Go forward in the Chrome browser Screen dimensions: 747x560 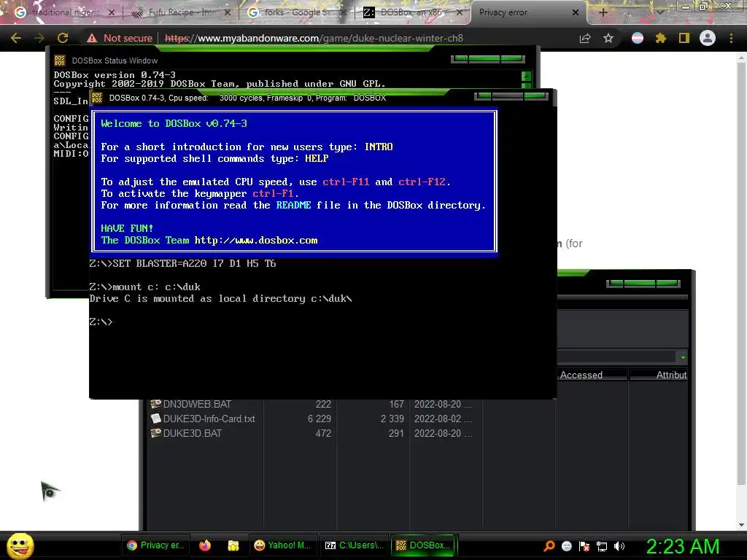click(39, 38)
